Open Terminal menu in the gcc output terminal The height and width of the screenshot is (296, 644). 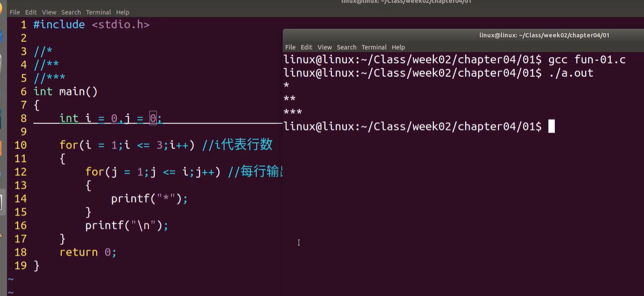click(374, 48)
